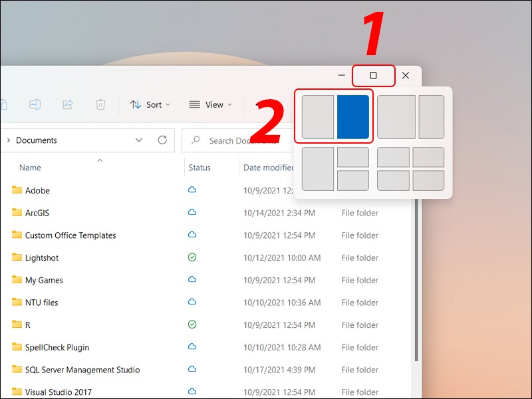
Task: Click the Rename icon in the toolbar
Action: click(x=35, y=104)
